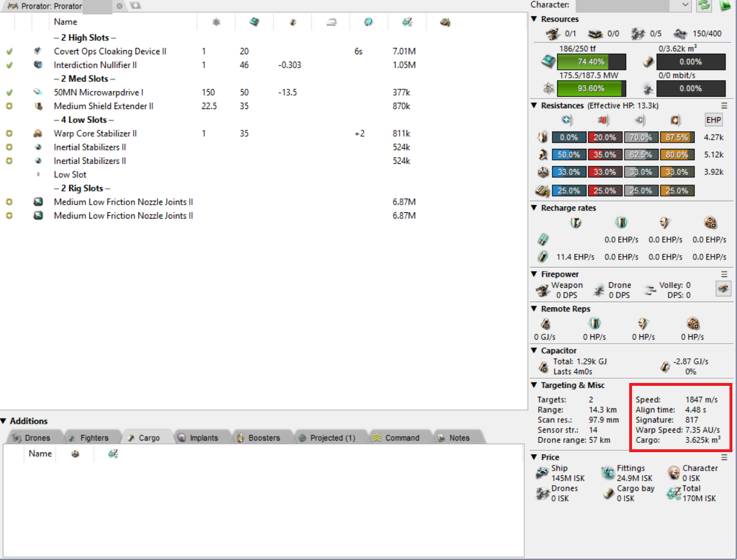The width and height of the screenshot is (737, 560).
Task: Click the Ship price icon
Action: 542,473
